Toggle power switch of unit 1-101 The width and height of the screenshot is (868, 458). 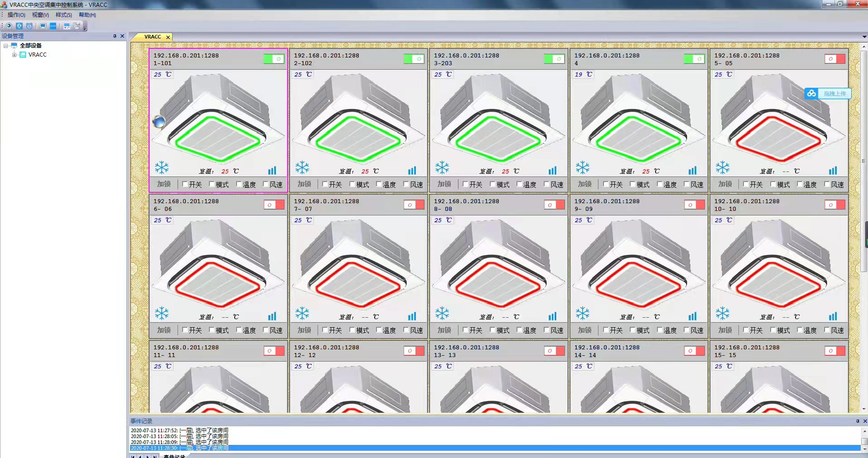click(274, 59)
